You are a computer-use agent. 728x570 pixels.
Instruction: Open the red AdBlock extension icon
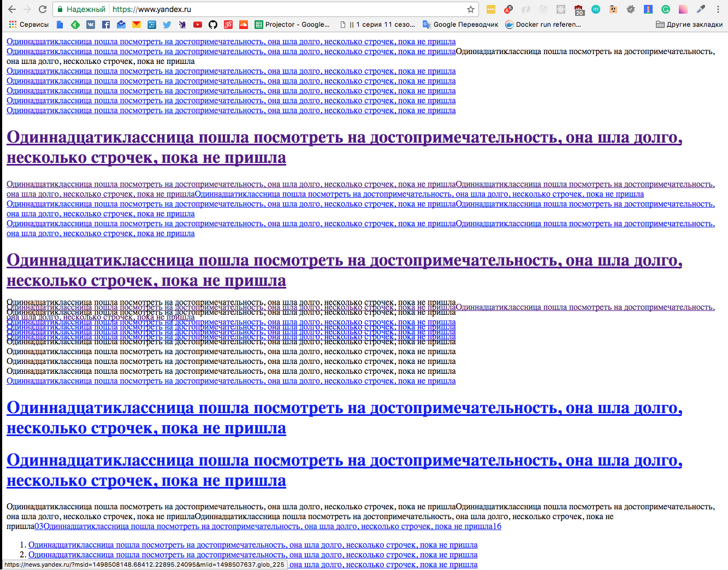[x=508, y=9]
